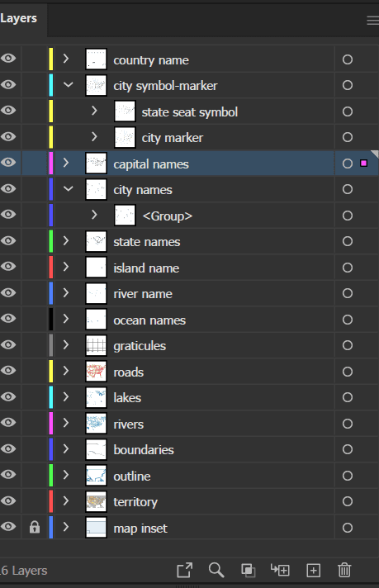Click Create New Layer icon
Image resolution: width=379 pixels, height=588 pixels.
[314, 571]
